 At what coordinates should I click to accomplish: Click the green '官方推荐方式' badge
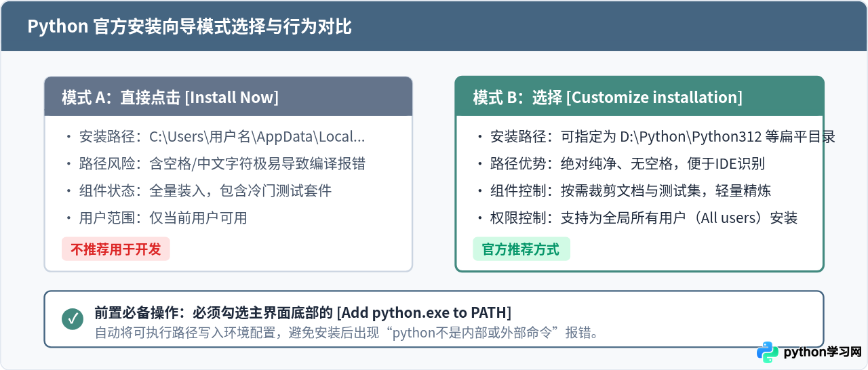(x=521, y=249)
